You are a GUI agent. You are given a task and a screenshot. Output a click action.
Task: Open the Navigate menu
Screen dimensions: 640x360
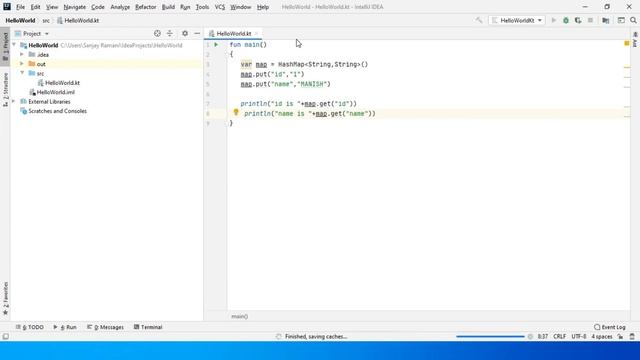pyautogui.click(x=75, y=7)
